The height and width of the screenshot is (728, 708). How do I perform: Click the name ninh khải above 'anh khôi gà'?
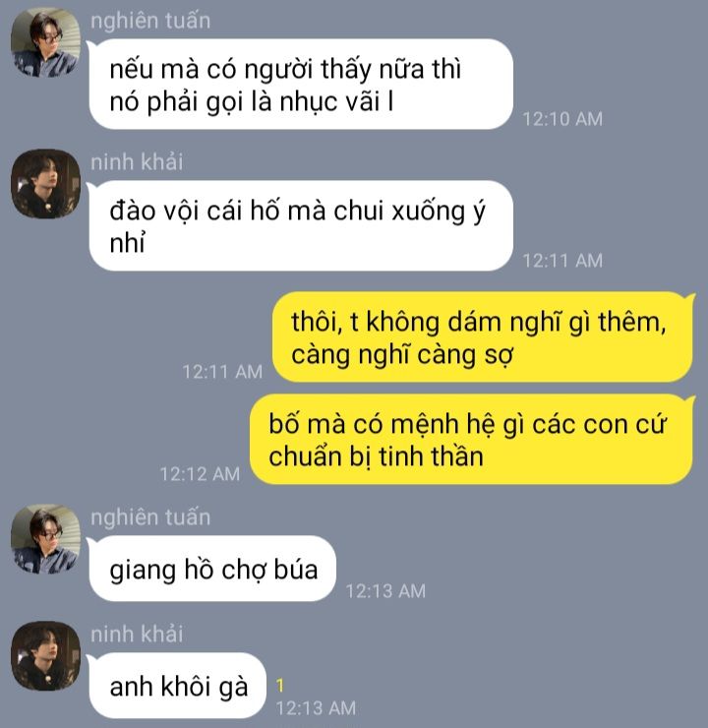coord(137,635)
